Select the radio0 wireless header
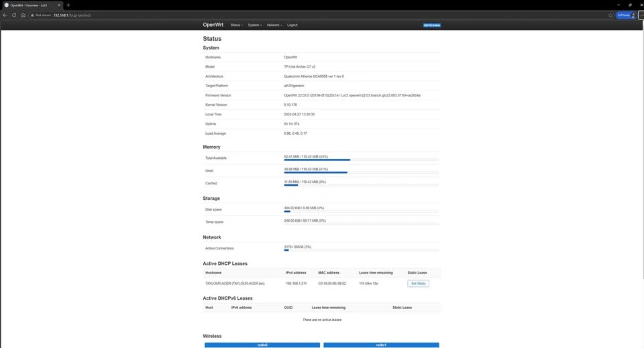The height and width of the screenshot is (348, 644). (x=262, y=345)
